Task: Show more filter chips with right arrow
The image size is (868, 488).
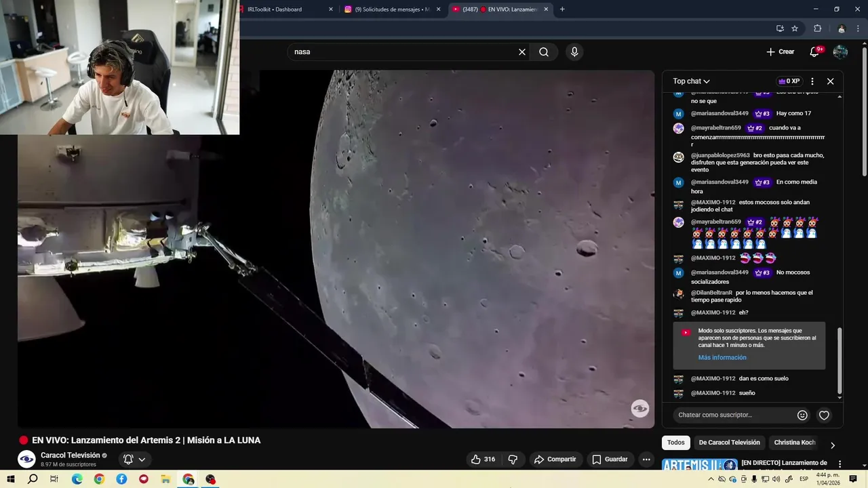Action: click(833, 445)
